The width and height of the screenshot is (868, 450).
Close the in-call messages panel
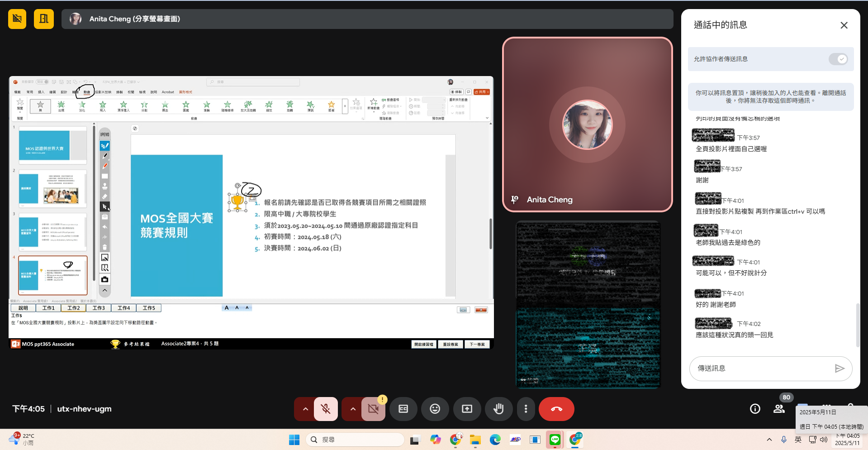coord(844,25)
